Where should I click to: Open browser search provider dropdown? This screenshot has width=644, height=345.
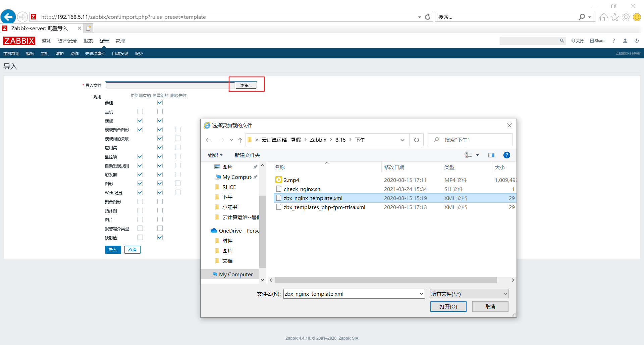point(590,17)
